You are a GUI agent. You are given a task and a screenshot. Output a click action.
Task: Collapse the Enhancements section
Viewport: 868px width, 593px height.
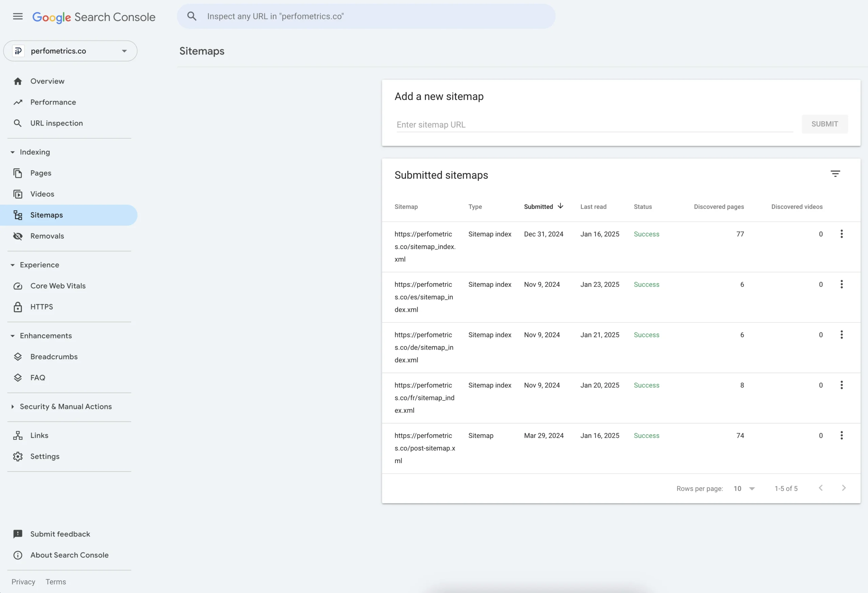pyautogui.click(x=13, y=336)
